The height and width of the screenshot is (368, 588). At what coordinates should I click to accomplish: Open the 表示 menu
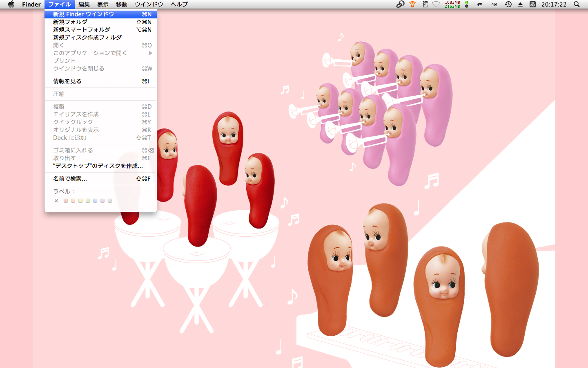click(103, 4)
